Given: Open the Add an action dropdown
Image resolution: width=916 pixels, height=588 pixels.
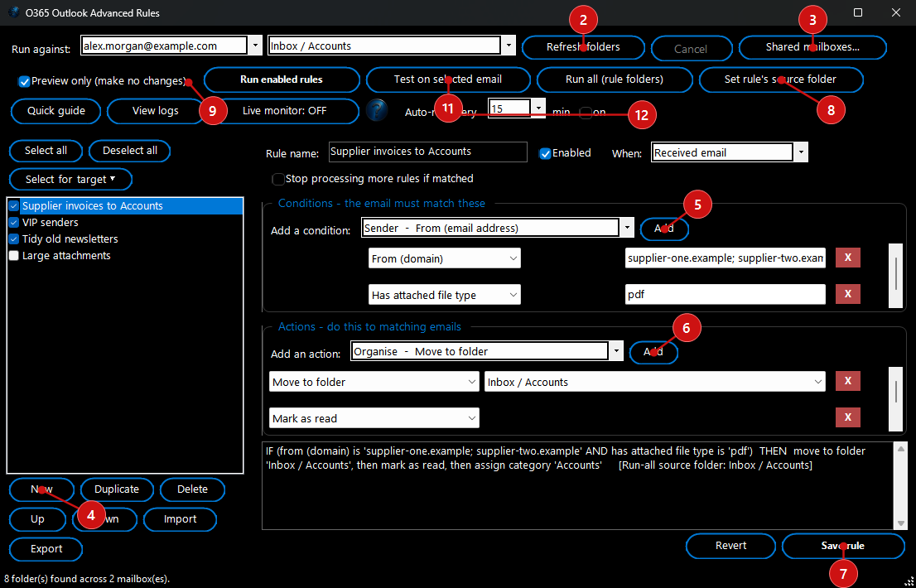Looking at the screenshot, I should pyautogui.click(x=615, y=351).
